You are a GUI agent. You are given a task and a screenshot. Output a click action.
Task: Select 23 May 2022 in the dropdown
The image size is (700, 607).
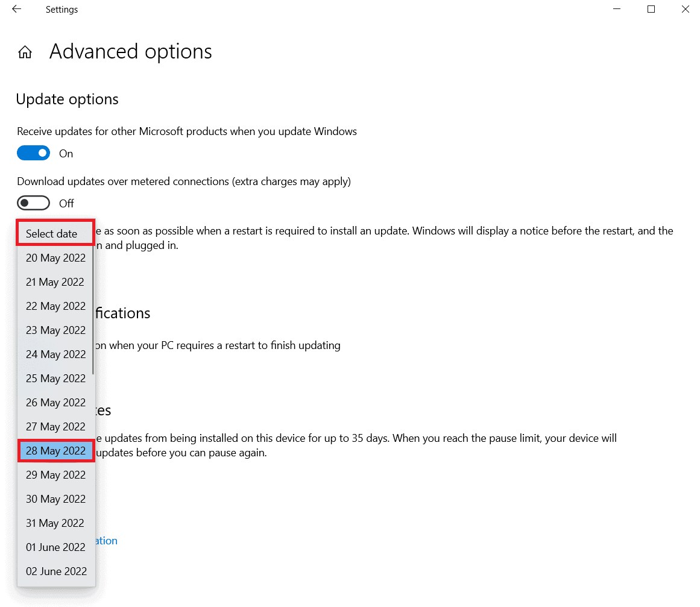point(55,330)
